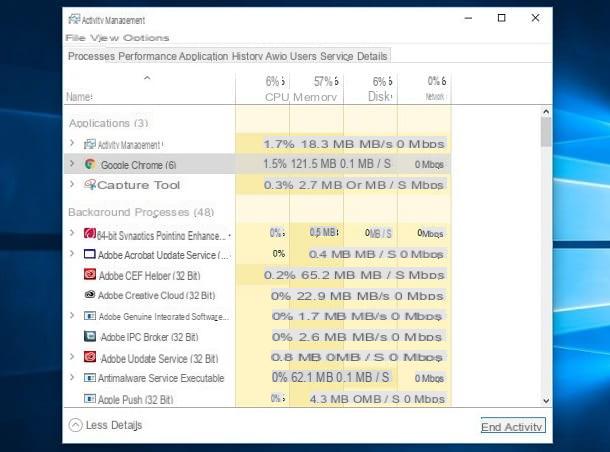
Task: Click the Apple Push process icon
Action: (x=90, y=399)
